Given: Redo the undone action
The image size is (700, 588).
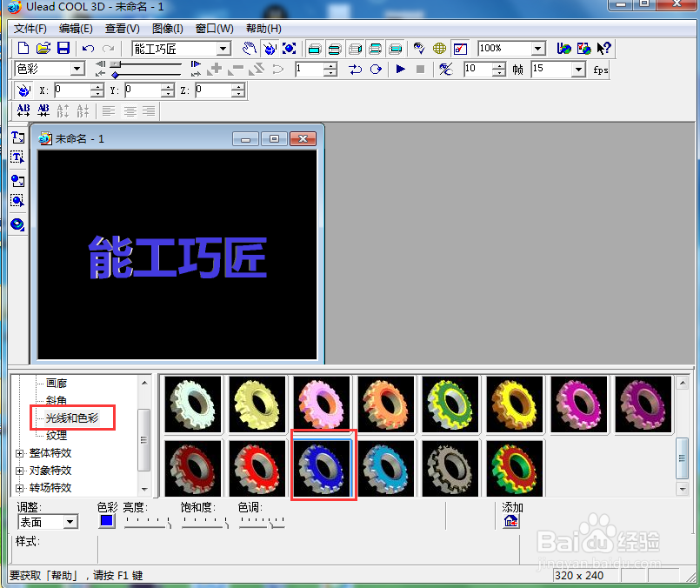Looking at the screenshot, I should click(x=109, y=48).
